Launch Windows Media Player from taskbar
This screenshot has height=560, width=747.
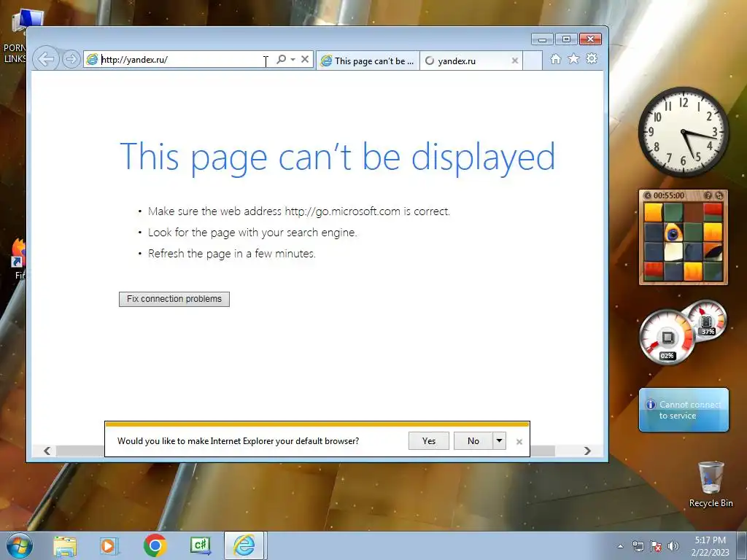coord(109,545)
